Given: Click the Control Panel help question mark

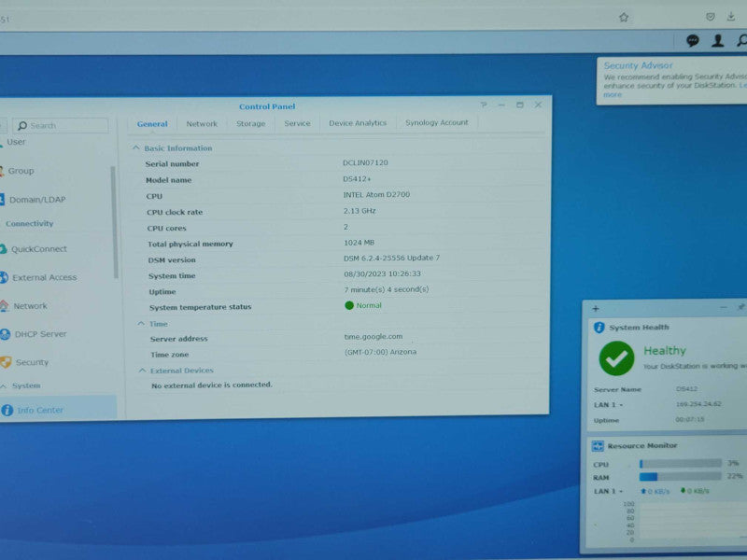Looking at the screenshot, I should [x=484, y=105].
